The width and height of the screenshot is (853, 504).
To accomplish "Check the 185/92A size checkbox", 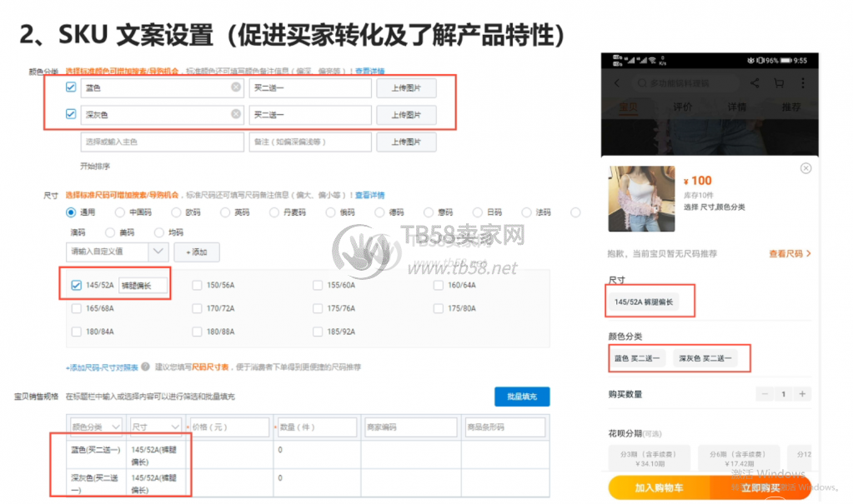I will (318, 332).
